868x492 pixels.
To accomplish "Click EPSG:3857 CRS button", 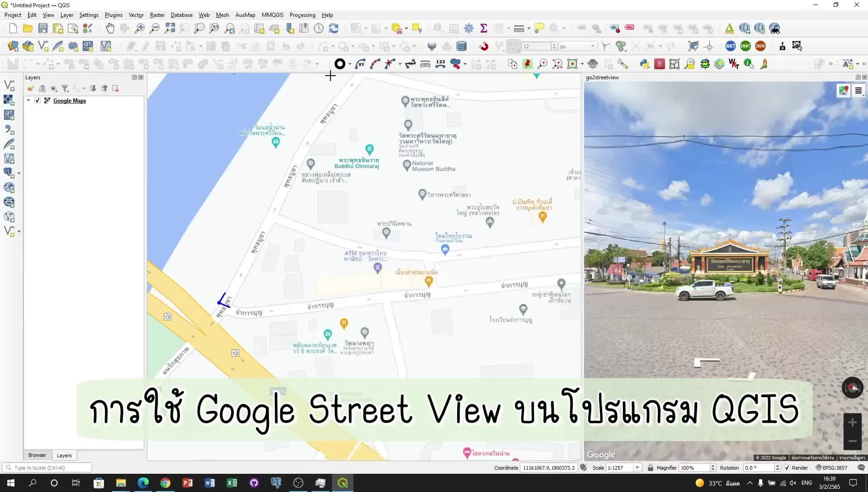I will (832, 468).
